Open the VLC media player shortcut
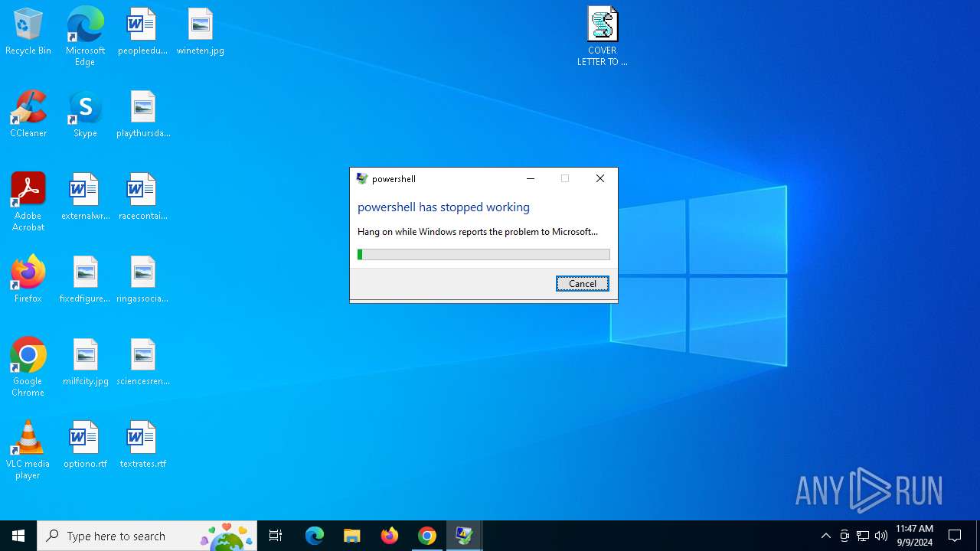The height and width of the screenshot is (551, 980). [x=28, y=450]
